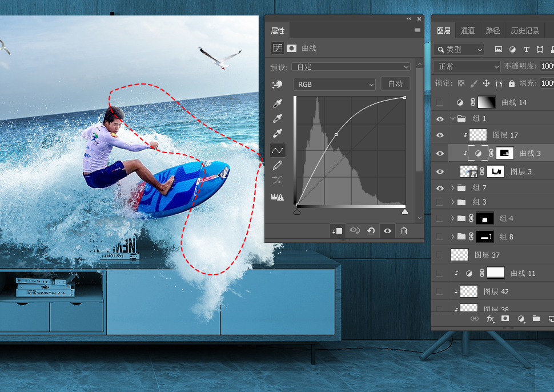Image resolution: width=554 pixels, height=392 pixels.
Task: Collapse the 组 1 group
Action: pyautogui.click(x=452, y=118)
